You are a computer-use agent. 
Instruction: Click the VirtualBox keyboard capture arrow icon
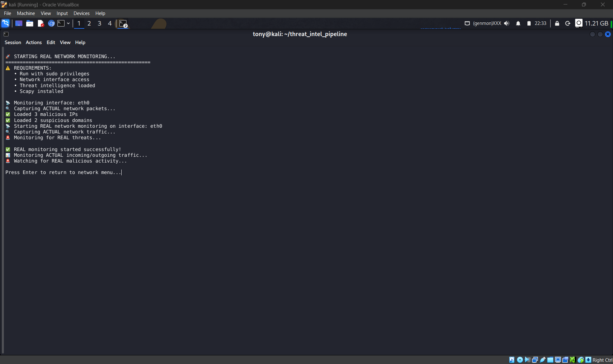[x=588, y=360]
